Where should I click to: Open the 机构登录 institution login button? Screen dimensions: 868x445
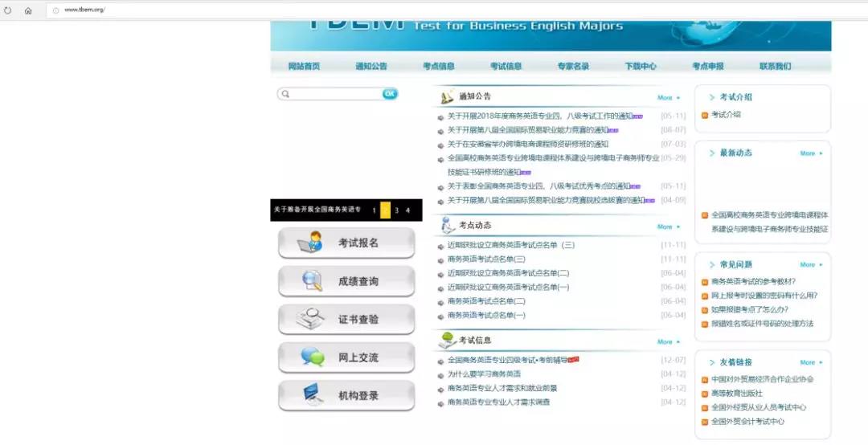pos(346,396)
